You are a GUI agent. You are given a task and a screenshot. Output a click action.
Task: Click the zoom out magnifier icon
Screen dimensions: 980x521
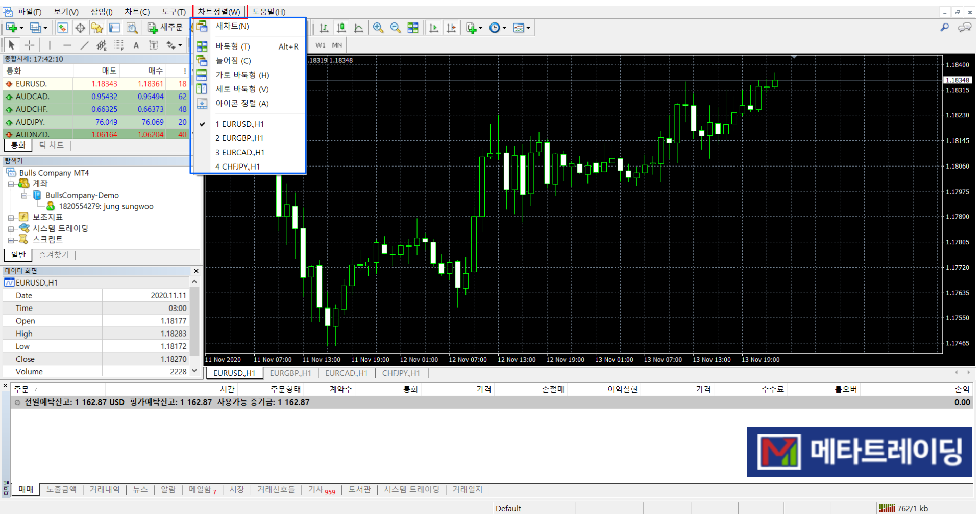(395, 28)
